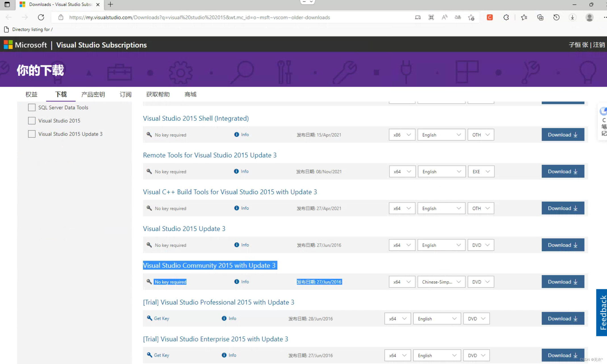
Task: Open English language dropdown for Professional 2015 trial
Action: coord(437,319)
